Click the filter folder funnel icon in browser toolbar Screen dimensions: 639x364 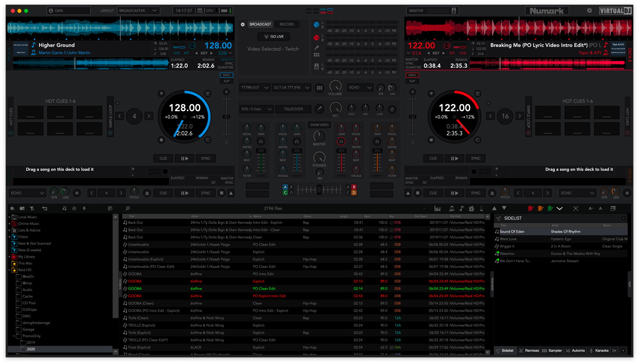point(32,209)
